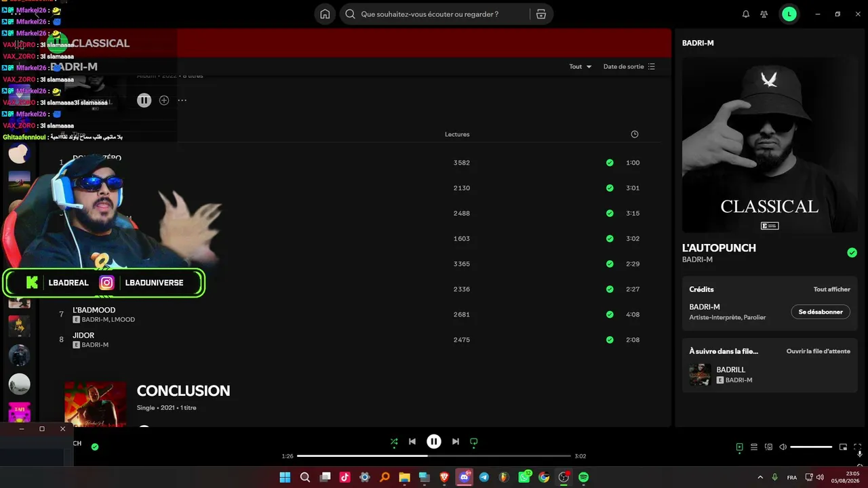Select the play count 3582
868x488 pixels.
point(462,163)
